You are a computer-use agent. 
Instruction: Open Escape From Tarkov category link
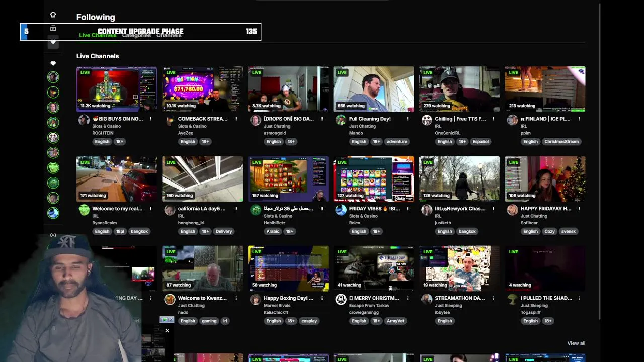[369, 306]
